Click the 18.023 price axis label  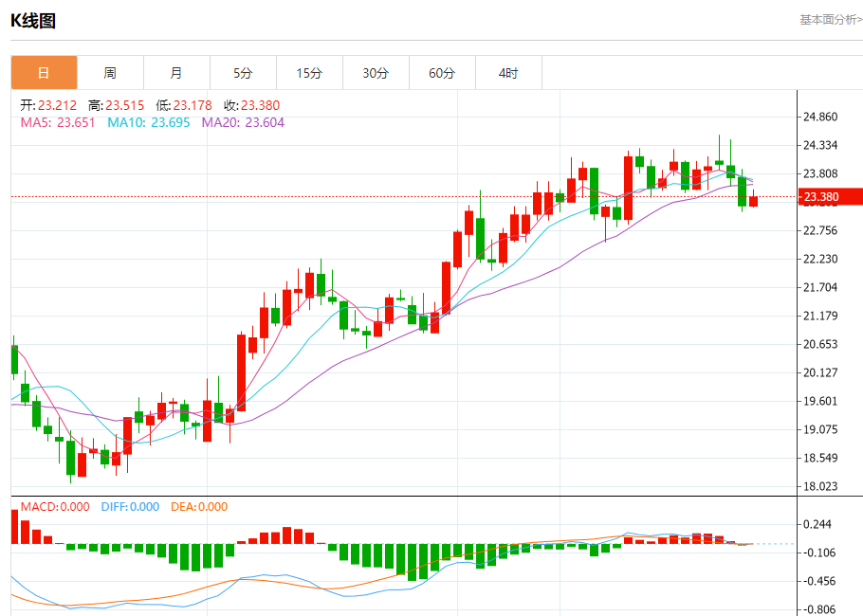coord(820,486)
